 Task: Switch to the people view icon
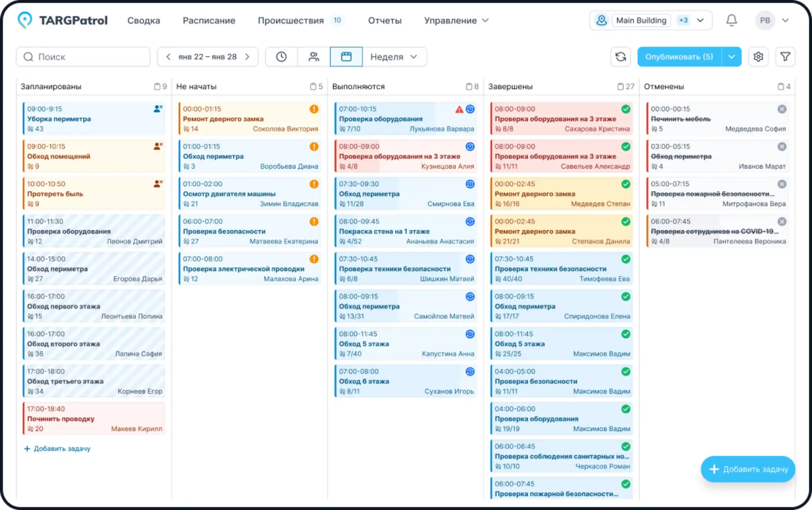click(x=313, y=57)
